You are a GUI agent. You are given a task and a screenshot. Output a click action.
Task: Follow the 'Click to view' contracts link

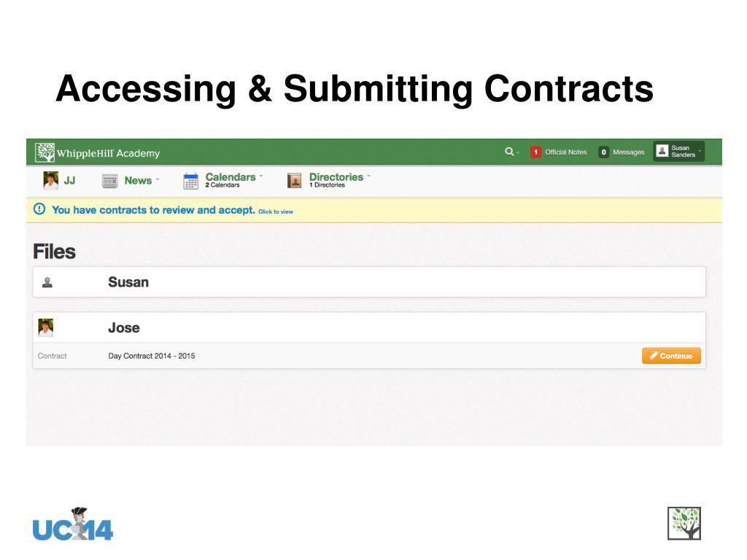276,211
